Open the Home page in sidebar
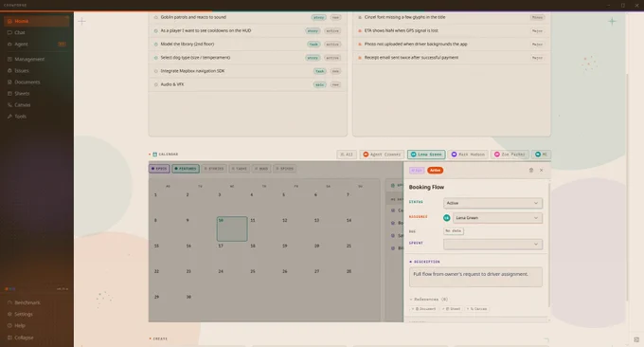This screenshot has width=644, height=347. tap(36, 21)
